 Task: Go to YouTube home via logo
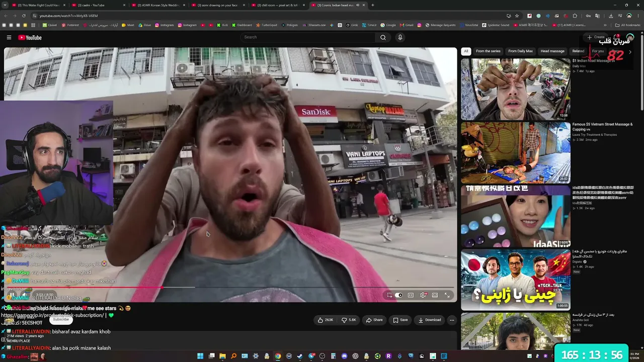pos(30,37)
